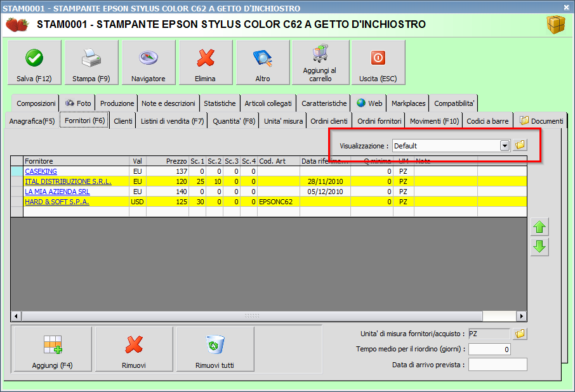The image size is (575, 392).
Task: Click the Data di arrivo prevista field
Action: (x=498, y=365)
